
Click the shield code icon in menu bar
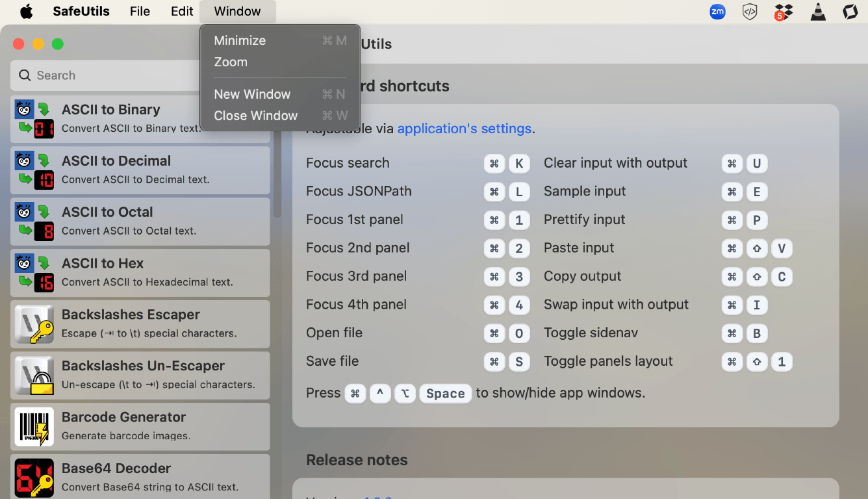pyautogui.click(x=750, y=12)
